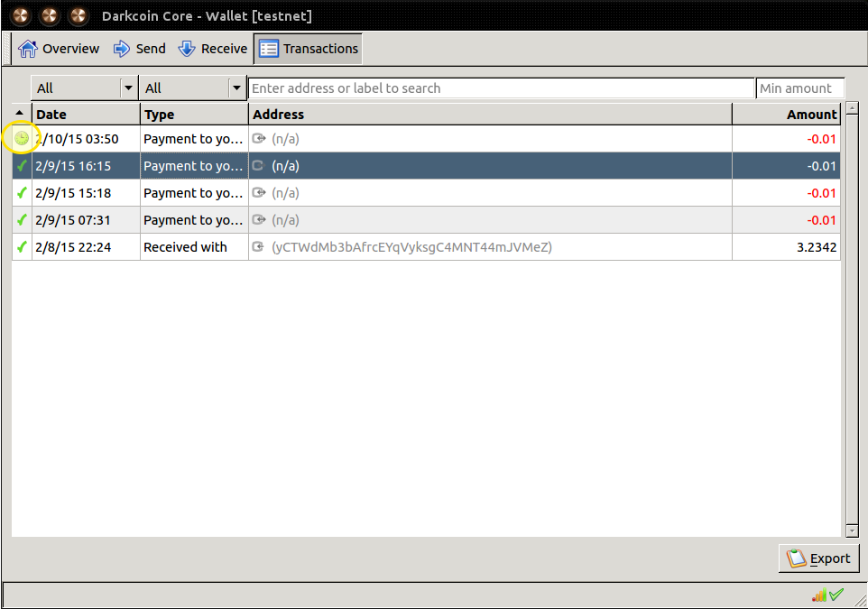Sort by the Address column header
The height and width of the screenshot is (609, 868).
click(490, 114)
